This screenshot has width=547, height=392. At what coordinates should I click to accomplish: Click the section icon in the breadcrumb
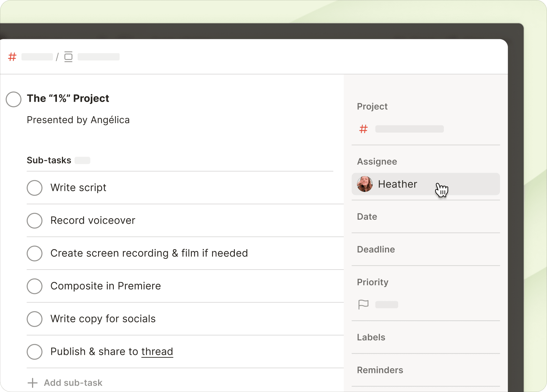tap(68, 57)
